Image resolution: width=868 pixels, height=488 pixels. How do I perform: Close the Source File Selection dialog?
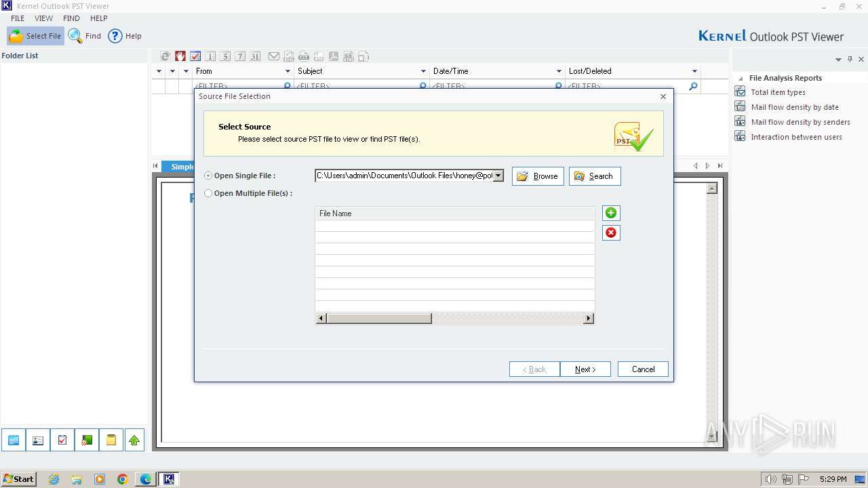(663, 96)
